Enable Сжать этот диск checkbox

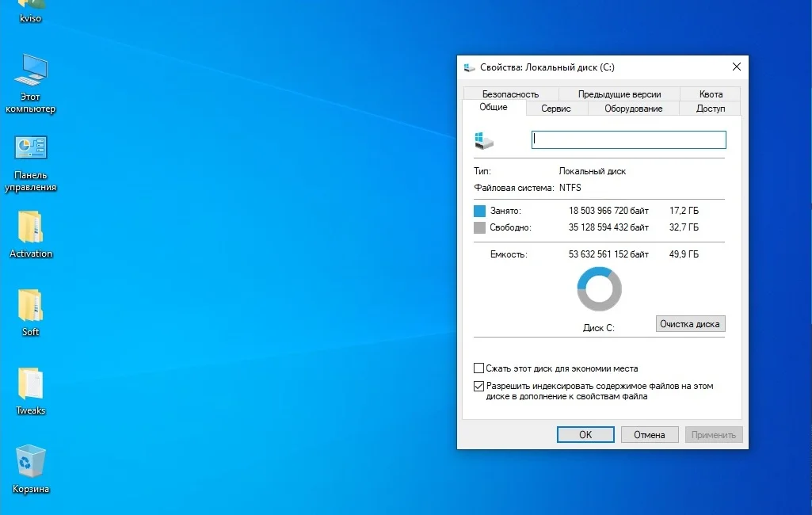click(x=478, y=368)
